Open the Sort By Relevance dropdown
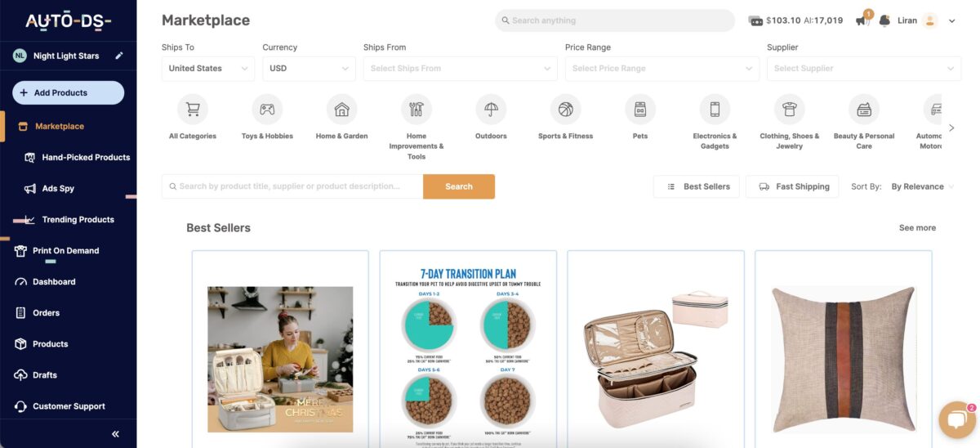This screenshot has width=980, height=448. pos(922,186)
